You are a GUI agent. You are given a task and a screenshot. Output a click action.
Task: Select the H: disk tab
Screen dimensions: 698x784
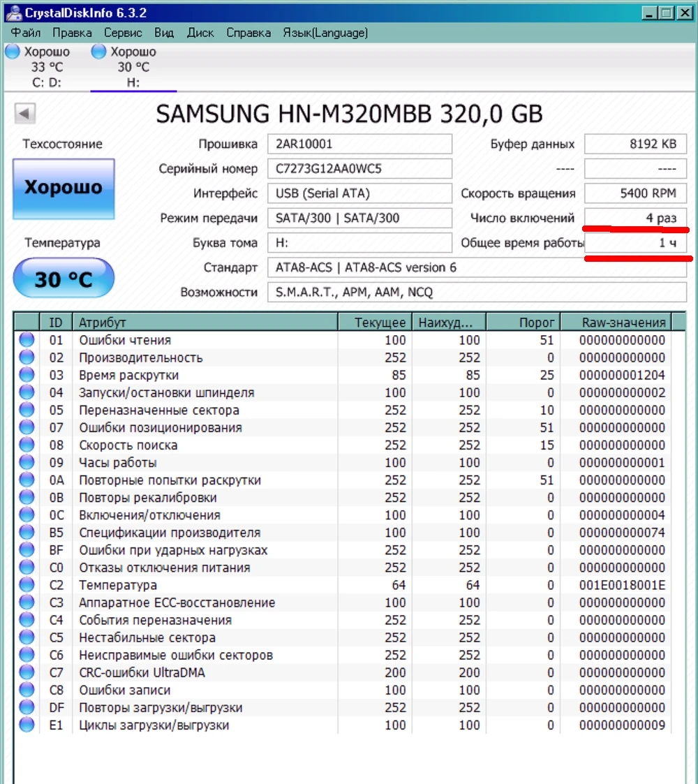(133, 67)
